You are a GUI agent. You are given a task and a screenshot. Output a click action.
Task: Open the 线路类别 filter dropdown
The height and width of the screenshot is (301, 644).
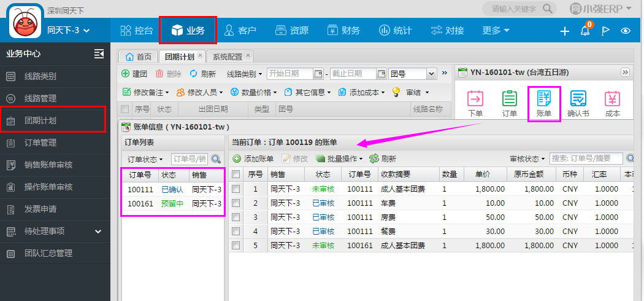pyautogui.click(x=244, y=74)
